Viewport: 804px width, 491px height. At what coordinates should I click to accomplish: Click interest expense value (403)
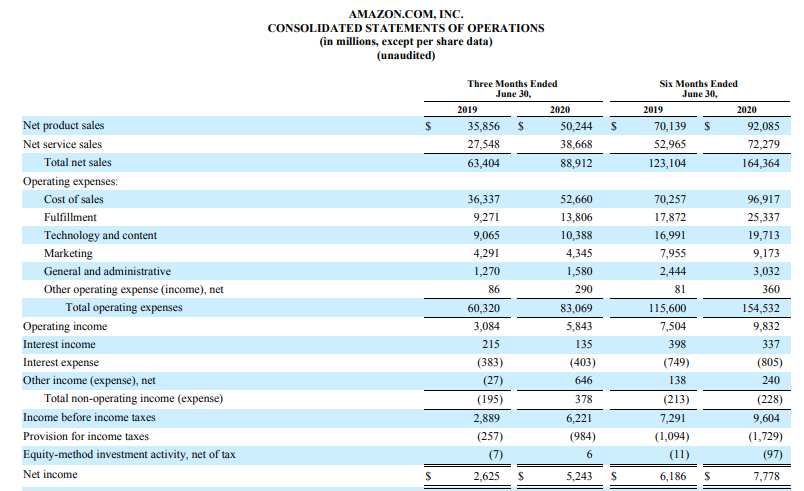point(582,362)
